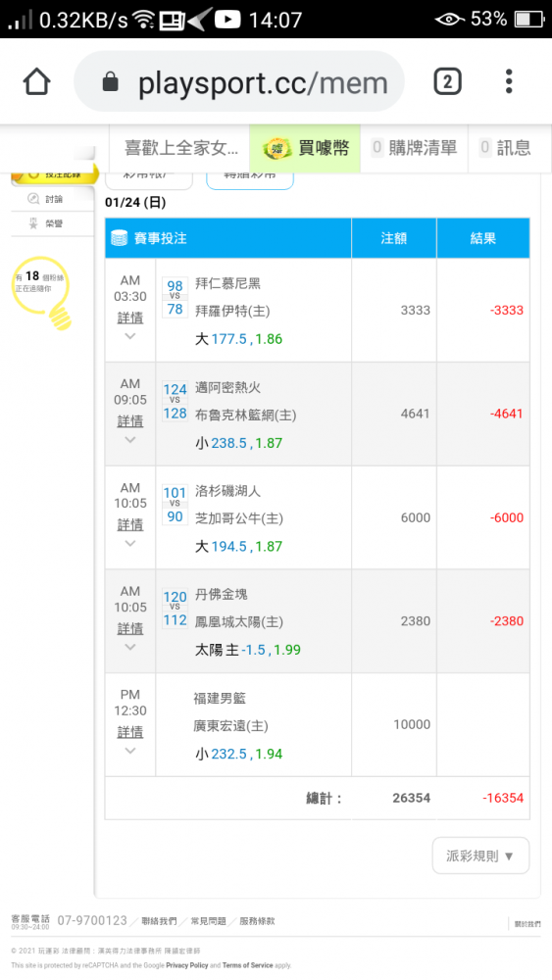Click the lightbulb fans-following icon
The image size is (552, 980).
click(x=42, y=292)
